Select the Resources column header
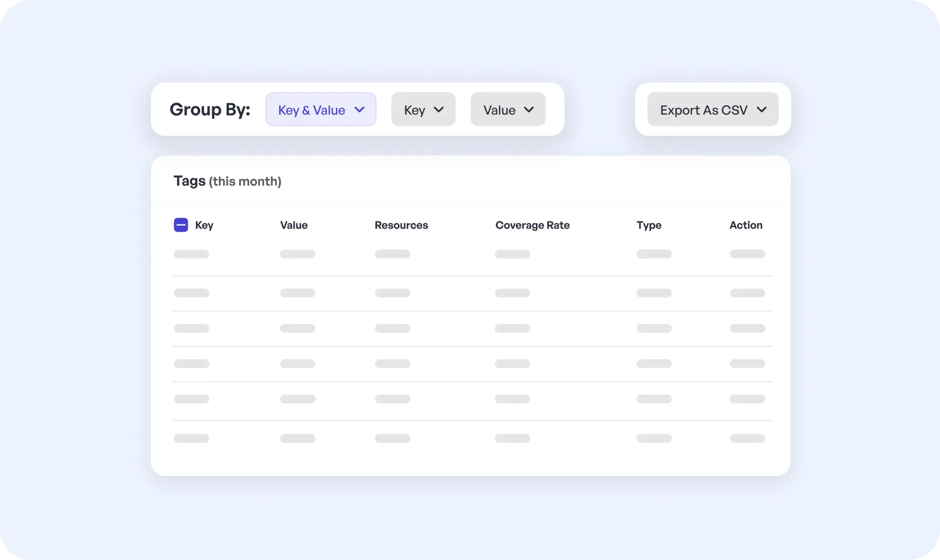Screen dimensions: 940x560 (401, 225)
